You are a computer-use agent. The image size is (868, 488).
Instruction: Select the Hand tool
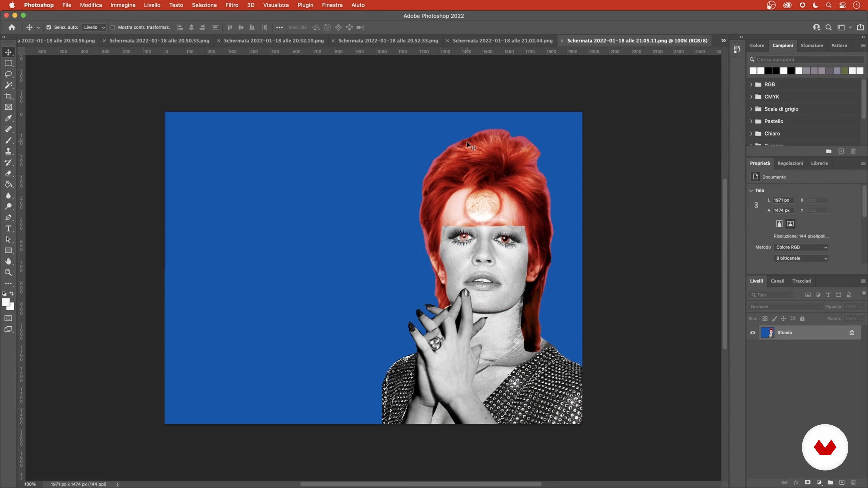[8, 262]
